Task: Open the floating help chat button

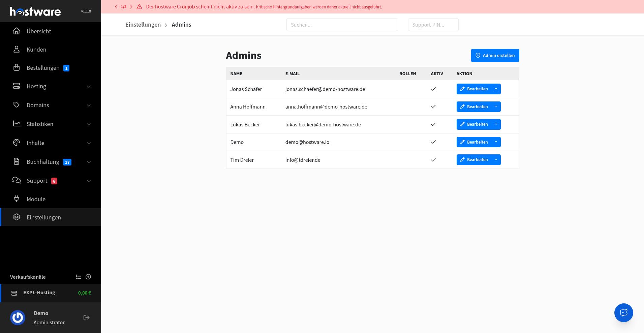Action: (x=623, y=313)
